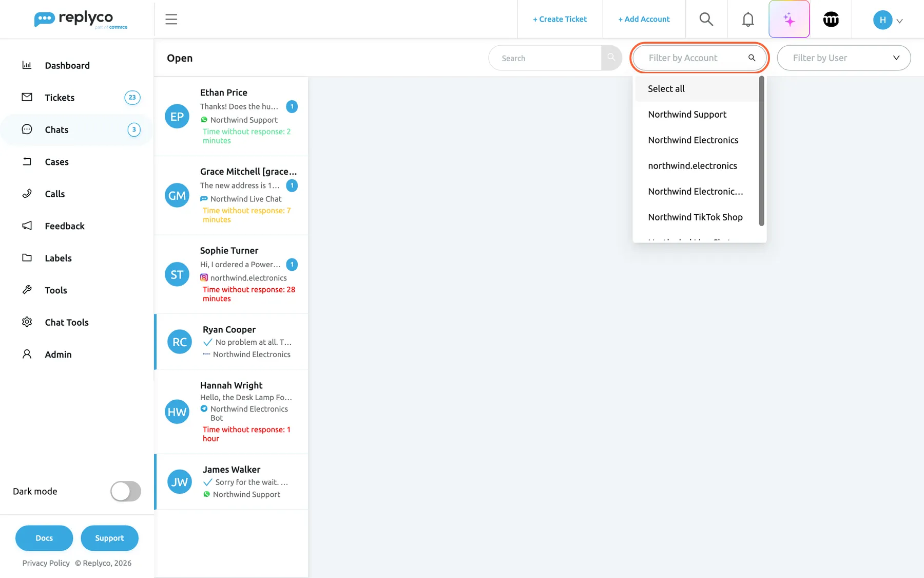
Task: Click the chat Search input field
Action: [x=545, y=58]
